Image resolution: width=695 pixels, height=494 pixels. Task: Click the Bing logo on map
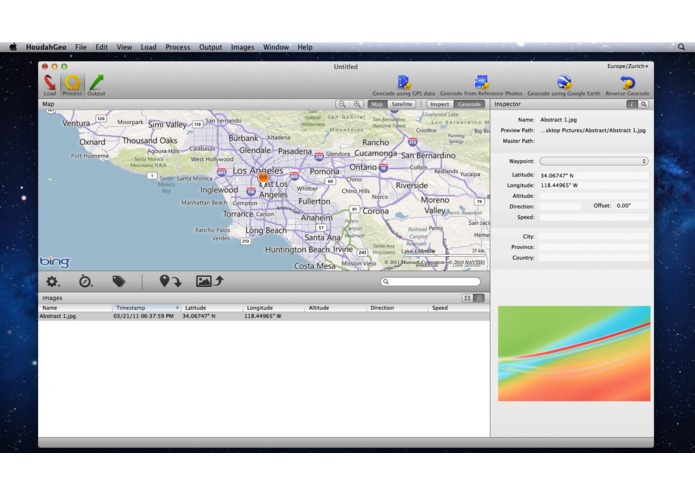pos(55,262)
